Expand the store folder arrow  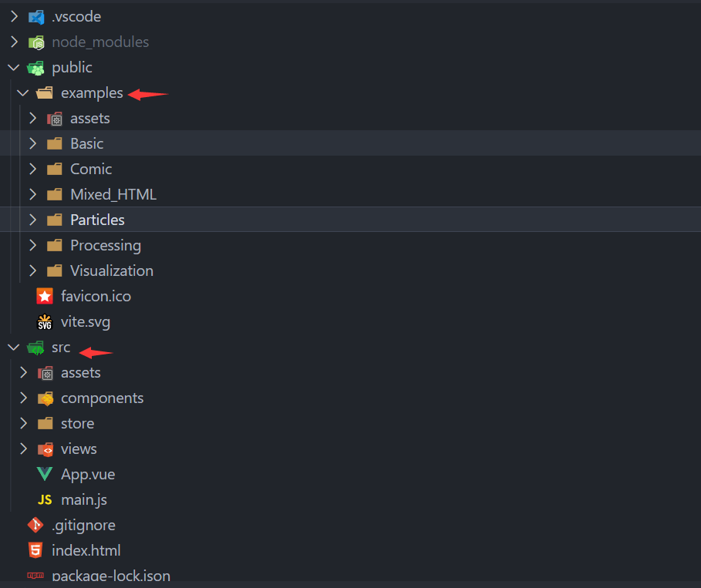point(24,424)
